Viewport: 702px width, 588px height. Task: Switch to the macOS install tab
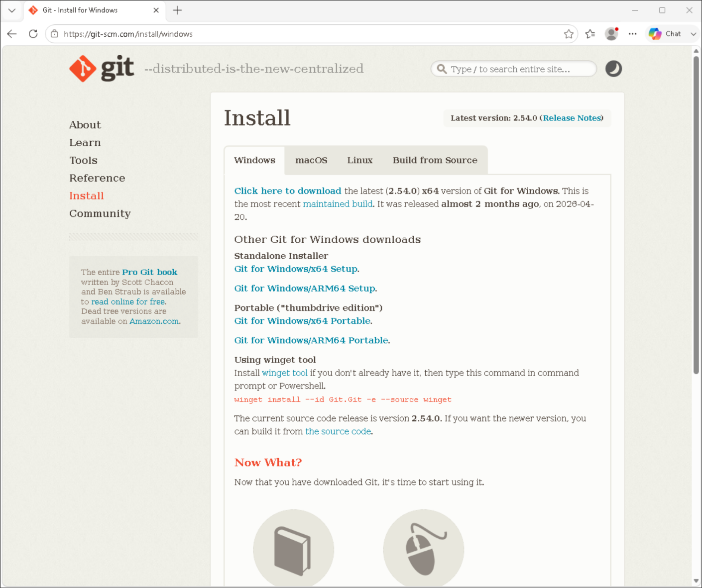pos(311,160)
